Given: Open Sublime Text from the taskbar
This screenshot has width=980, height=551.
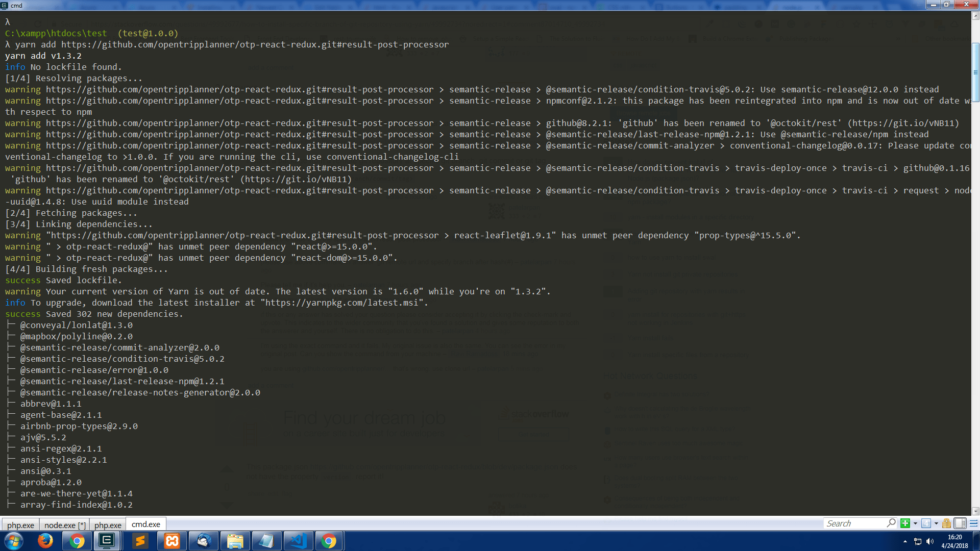Looking at the screenshot, I should [139, 541].
